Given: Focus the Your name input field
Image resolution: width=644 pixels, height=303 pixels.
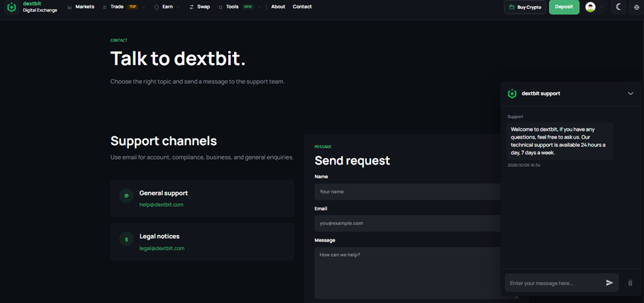Looking at the screenshot, I should (x=407, y=192).
